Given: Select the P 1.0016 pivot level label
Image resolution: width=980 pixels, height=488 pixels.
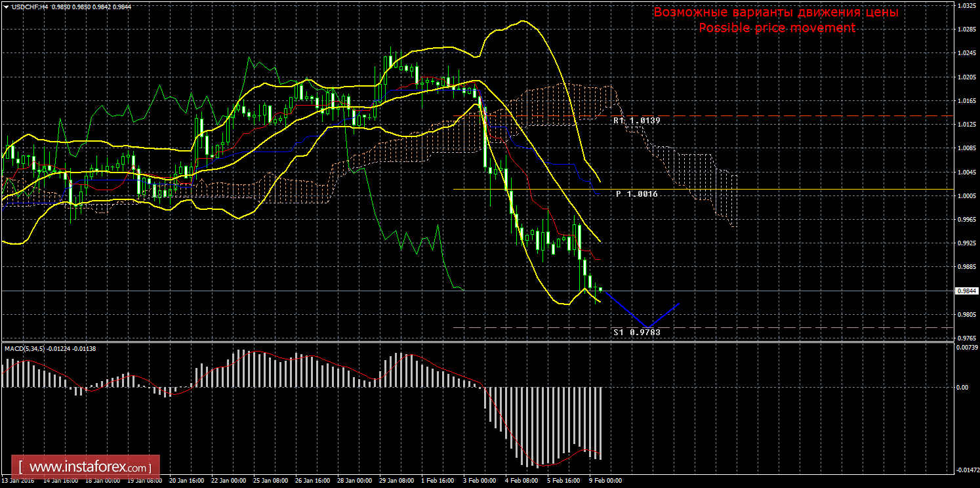Looking at the screenshot, I should tap(636, 195).
